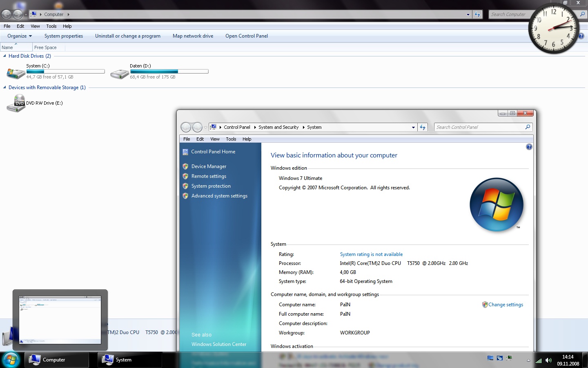
Task: Open volume icon in system tray
Action: point(548,360)
